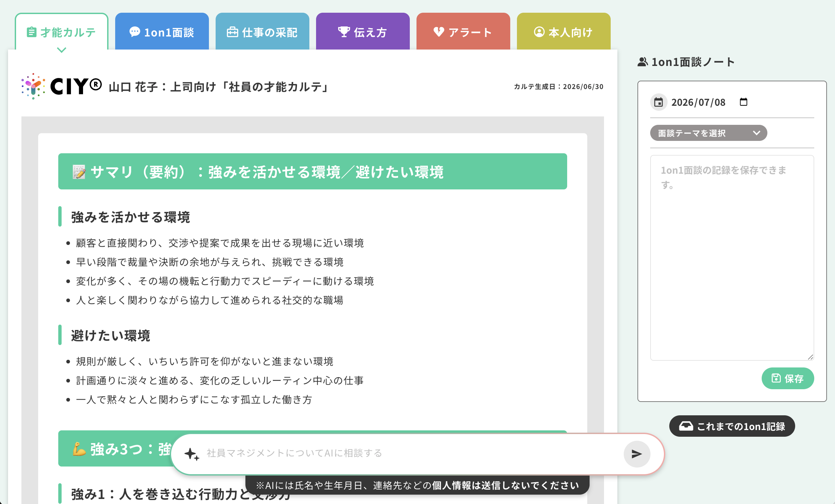The width and height of the screenshot is (835, 504).
Task: Click the 避けたい環境 heading
Action: pos(110,336)
